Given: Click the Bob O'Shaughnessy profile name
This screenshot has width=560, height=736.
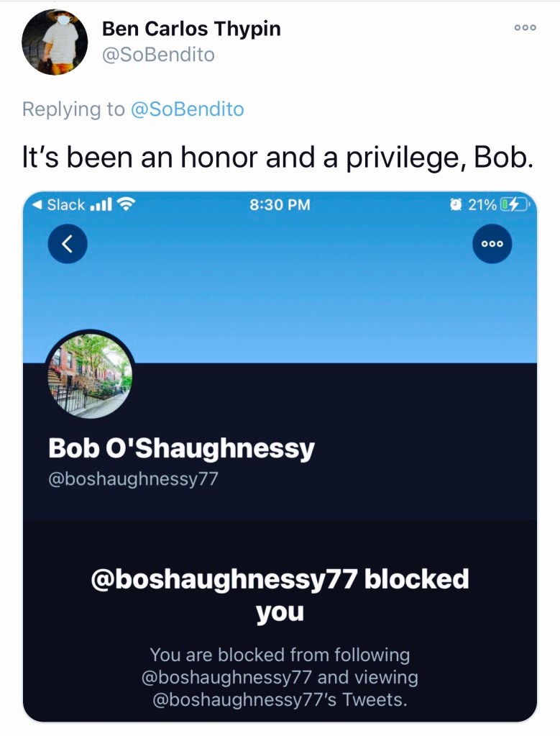Looking at the screenshot, I should (181, 448).
